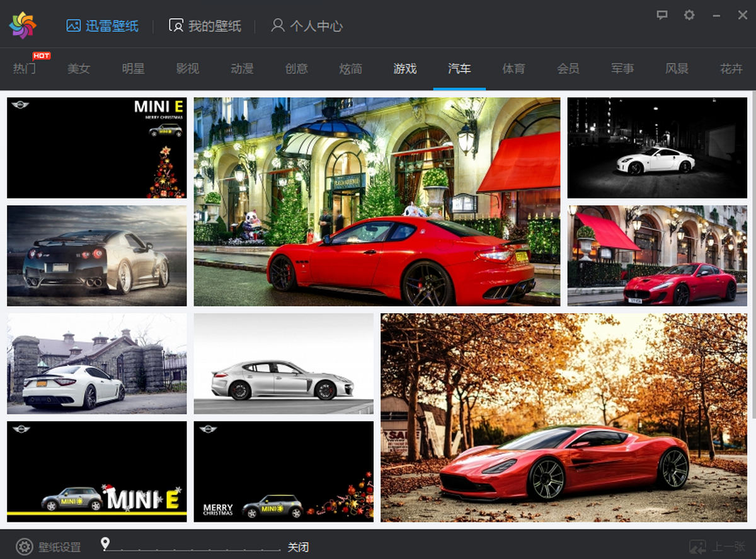Open the 迅雷壁纸 section

click(x=102, y=26)
